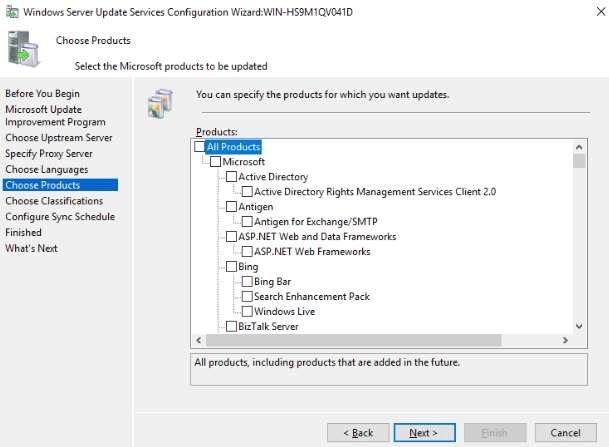Check the Bing Bar checkbox

point(247,281)
